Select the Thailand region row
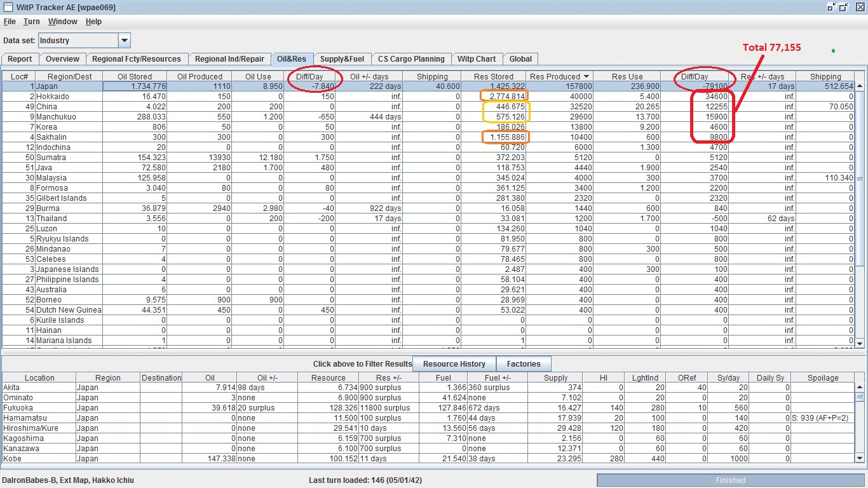 (x=428, y=219)
